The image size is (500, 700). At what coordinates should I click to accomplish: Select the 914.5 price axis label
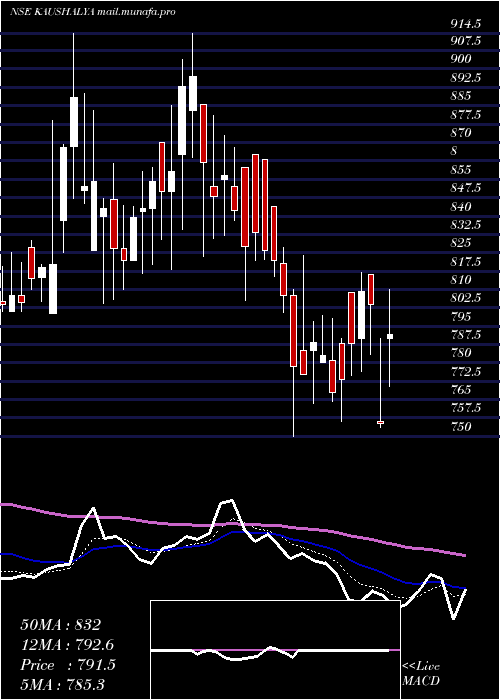pyautogui.click(x=466, y=23)
